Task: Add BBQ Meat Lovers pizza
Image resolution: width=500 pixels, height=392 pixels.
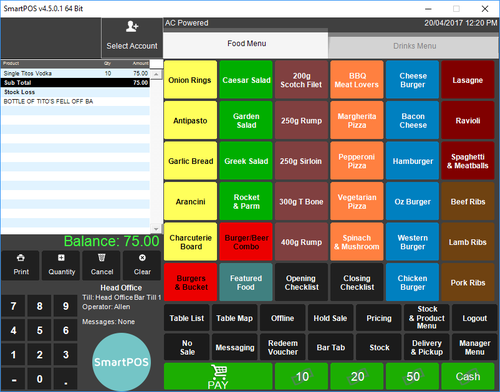Action: click(357, 80)
